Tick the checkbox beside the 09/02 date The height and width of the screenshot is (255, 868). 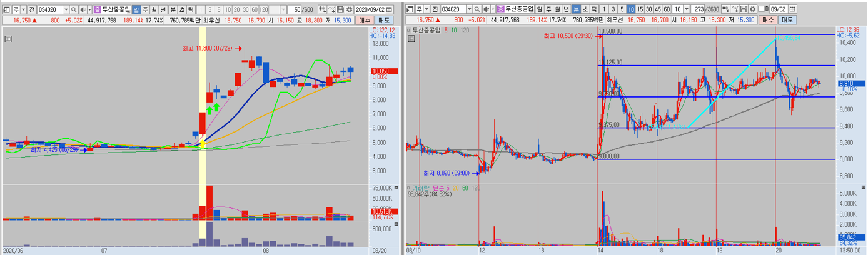[761, 9]
